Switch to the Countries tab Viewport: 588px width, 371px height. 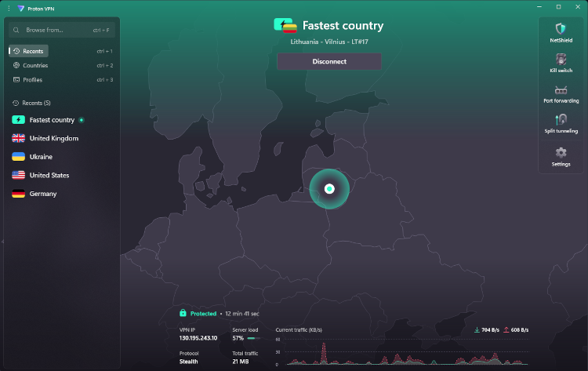31,65
